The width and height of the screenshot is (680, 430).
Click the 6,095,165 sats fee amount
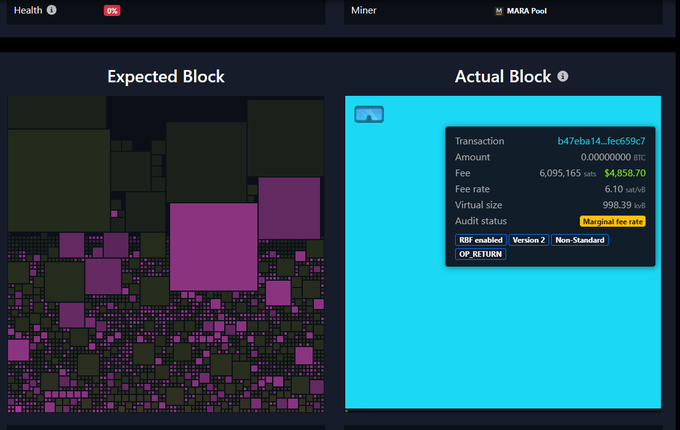tap(568, 173)
